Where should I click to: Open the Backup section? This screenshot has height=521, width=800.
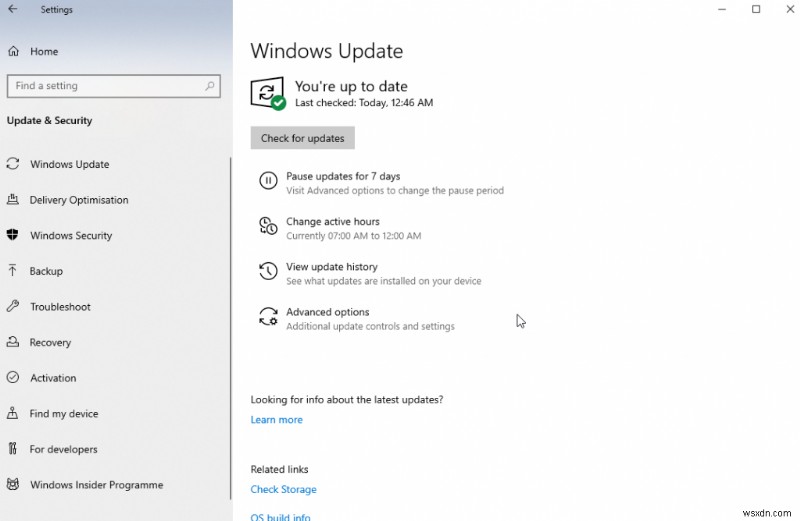coord(46,271)
